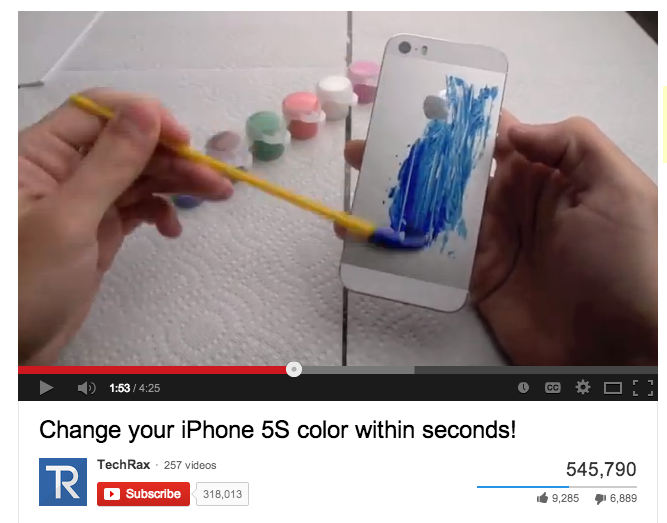This screenshot has height=523, width=667.
Task: Click the 1:53 elapsed time display
Action: click(120, 388)
